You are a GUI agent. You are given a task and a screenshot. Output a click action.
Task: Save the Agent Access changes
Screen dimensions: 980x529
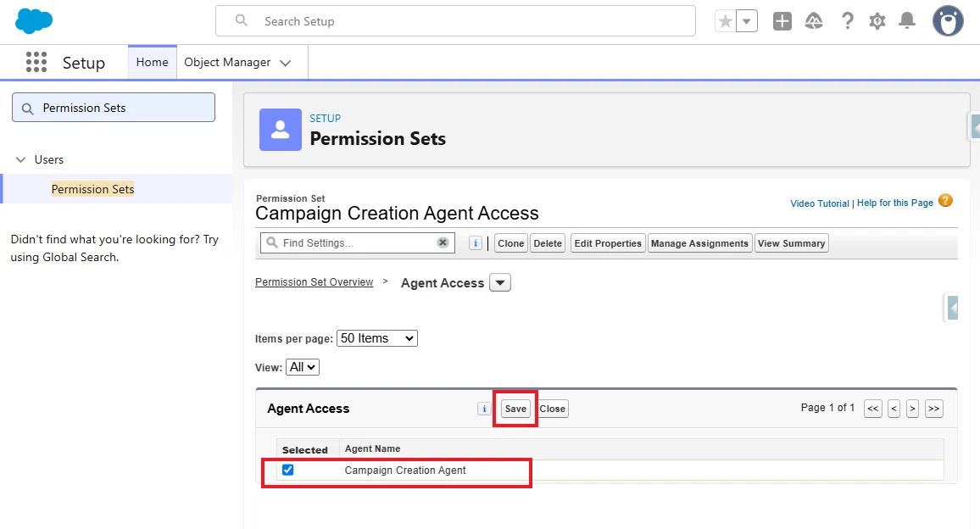click(515, 409)
